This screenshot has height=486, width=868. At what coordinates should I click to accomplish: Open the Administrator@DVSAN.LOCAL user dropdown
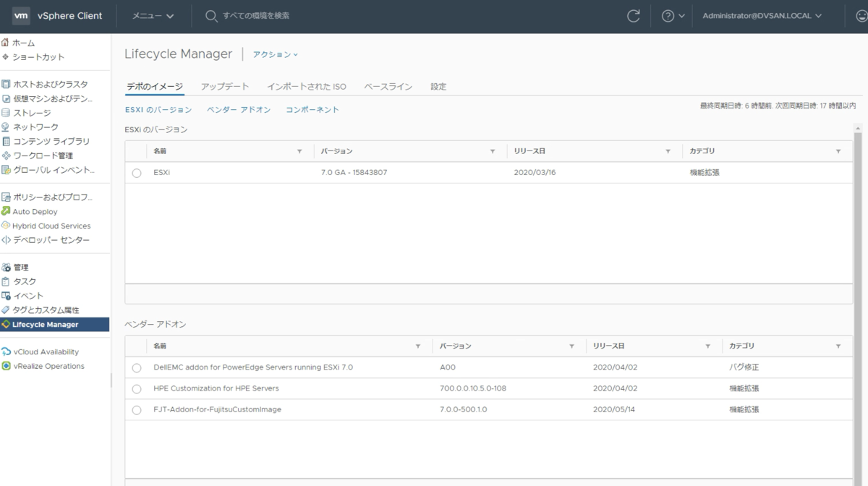(x=762, y=16)
